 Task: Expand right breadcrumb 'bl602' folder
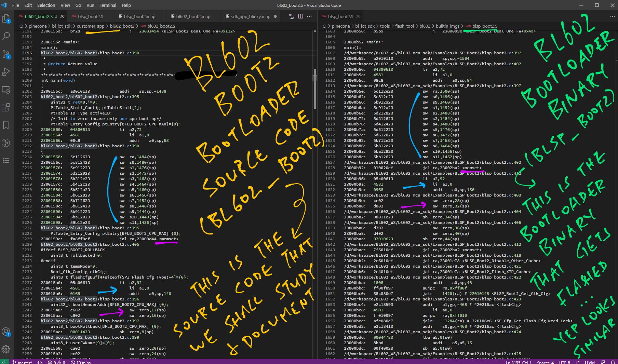click(x=425, y=26)
